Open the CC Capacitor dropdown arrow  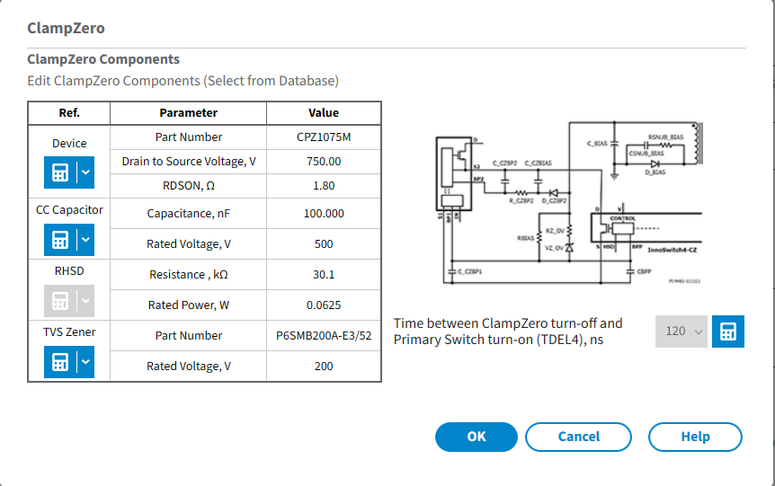[85, 239]
